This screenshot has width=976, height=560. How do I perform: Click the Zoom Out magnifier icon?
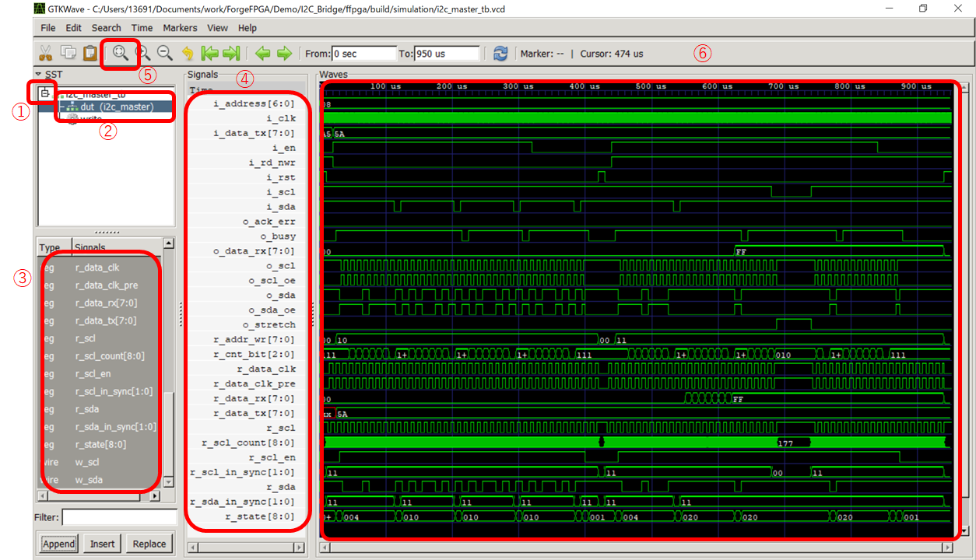pyautogui.click(x=165, y=53)
